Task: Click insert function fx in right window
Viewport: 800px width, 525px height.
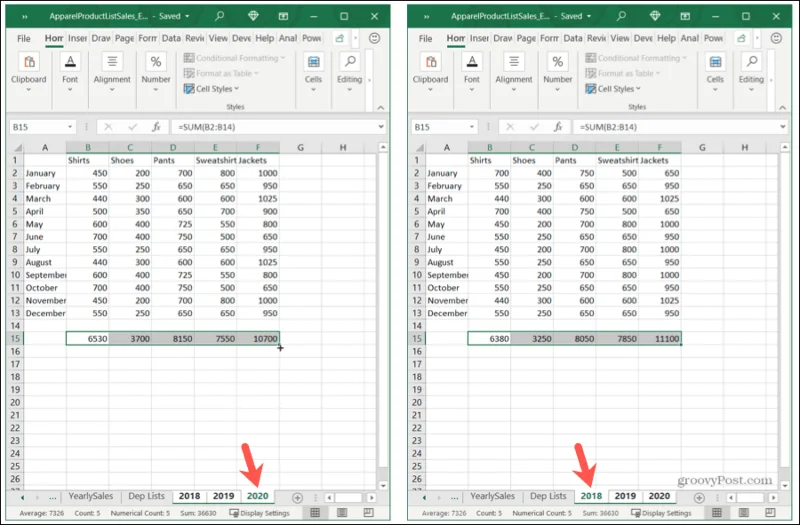Action: coord(558,127)
